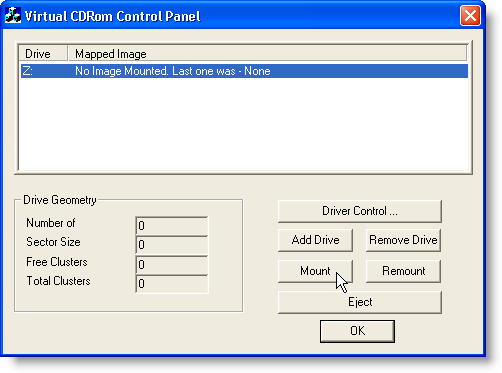
Task: Click the Remount button
Action: pos(403,271)
